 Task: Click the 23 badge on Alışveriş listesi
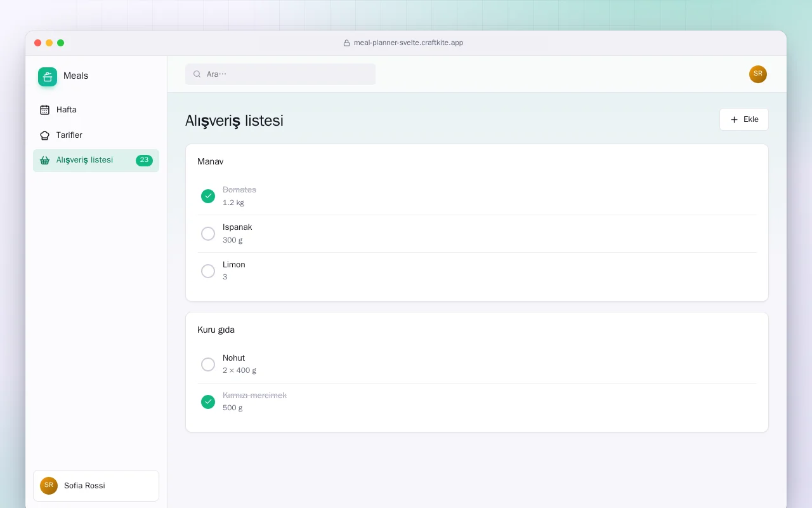144,161
